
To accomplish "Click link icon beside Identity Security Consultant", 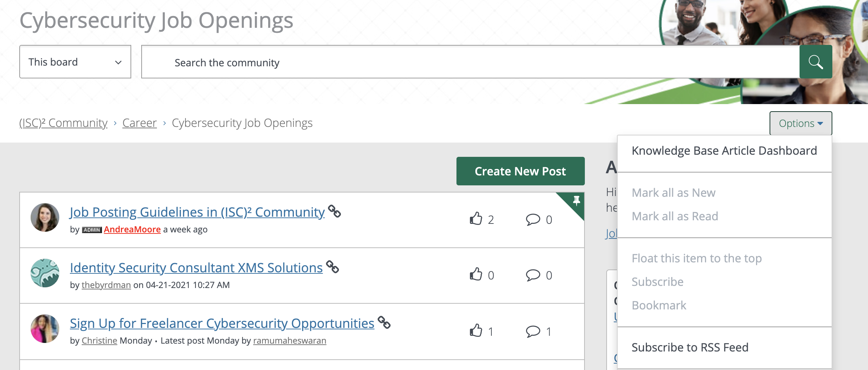I will click(332, 267).
